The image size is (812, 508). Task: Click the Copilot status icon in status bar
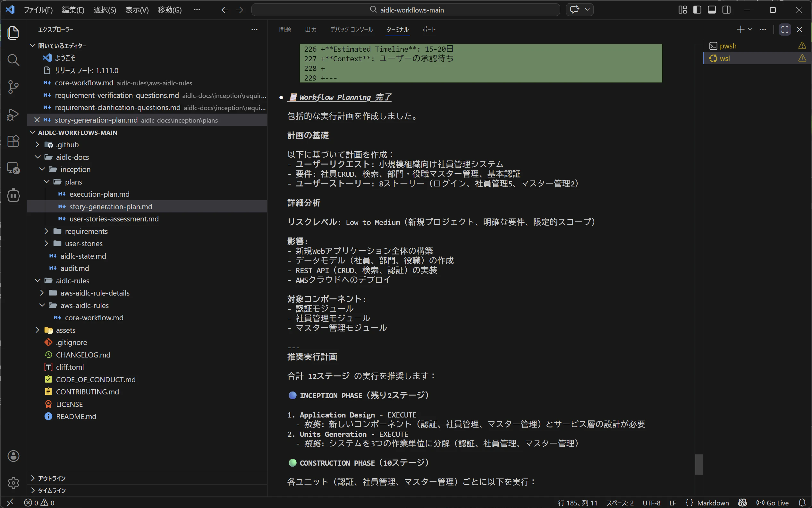click(x=742, y=503)
